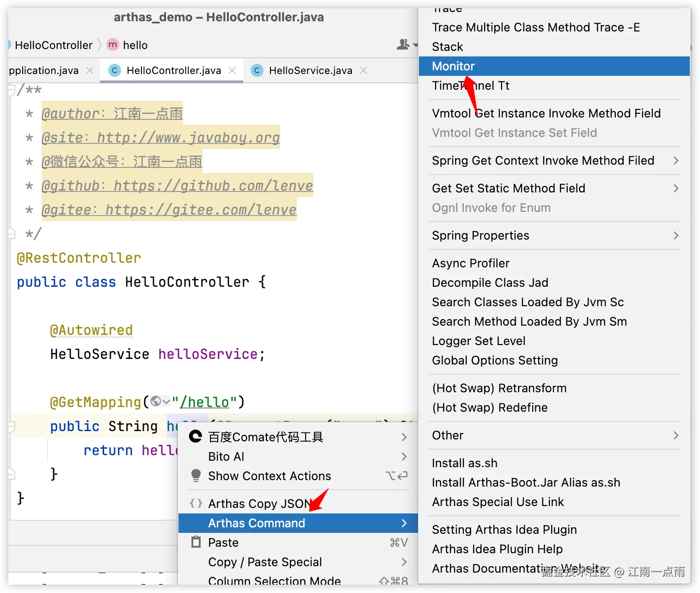Select Search Classes Loaded By Jvm Sc

click(x=554, y=302)
